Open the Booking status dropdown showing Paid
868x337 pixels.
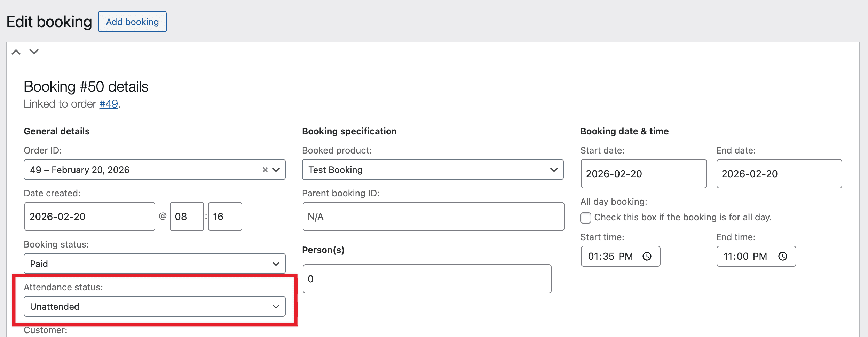(155, 264)
